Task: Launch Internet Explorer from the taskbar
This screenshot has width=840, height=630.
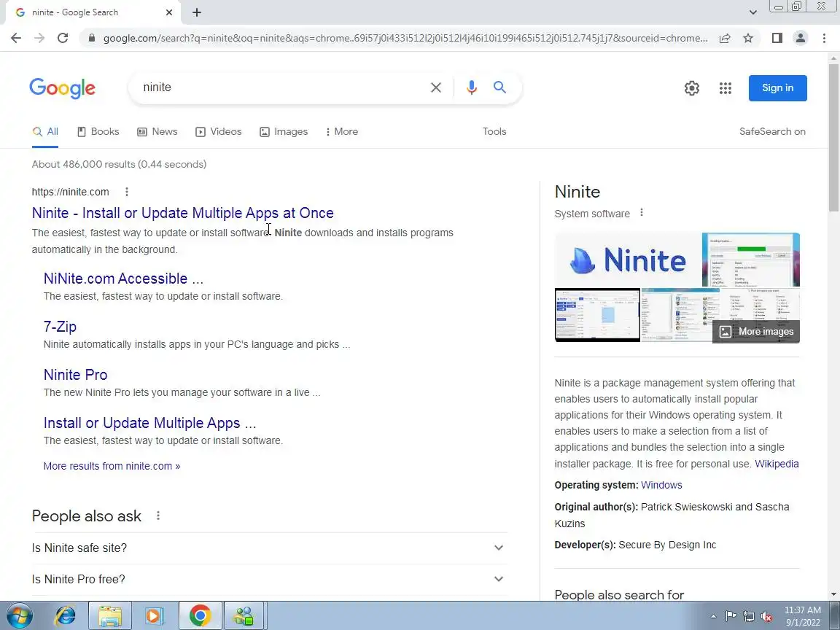Action: (66, 615)
